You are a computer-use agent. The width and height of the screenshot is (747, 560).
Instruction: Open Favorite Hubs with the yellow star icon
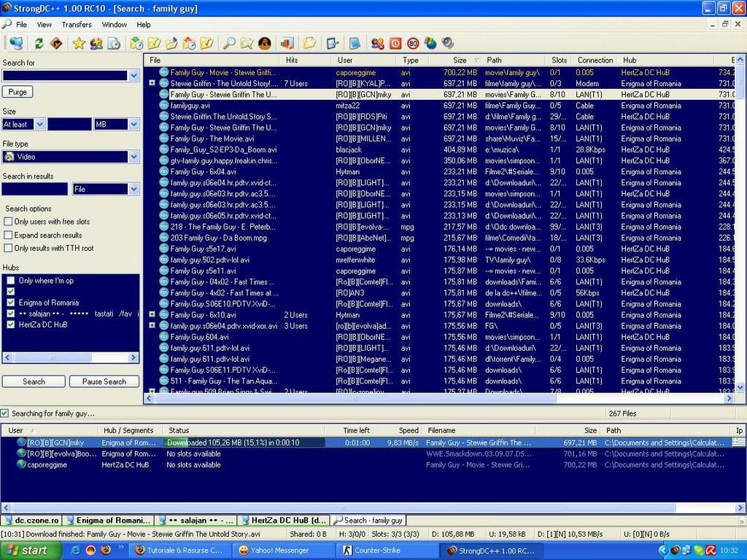click(79, 43)
